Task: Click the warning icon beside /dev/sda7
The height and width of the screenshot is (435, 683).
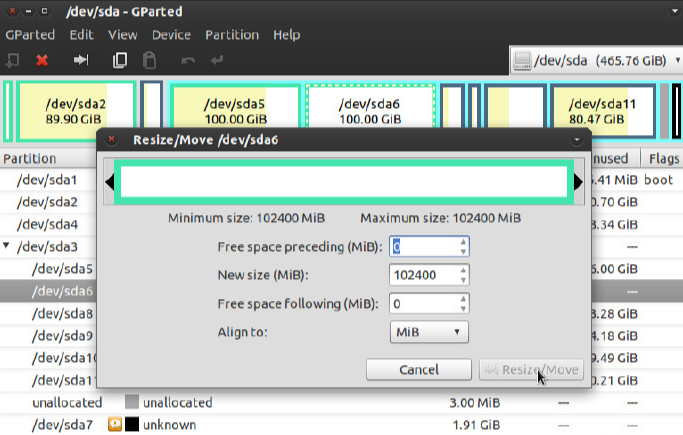Action: (x=115, y=425)
